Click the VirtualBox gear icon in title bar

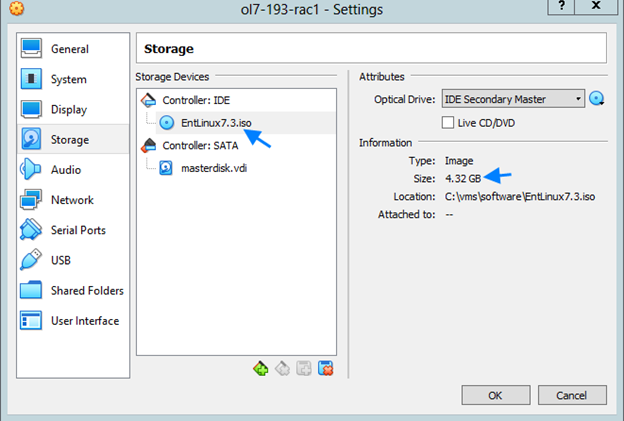click(17, 8)
